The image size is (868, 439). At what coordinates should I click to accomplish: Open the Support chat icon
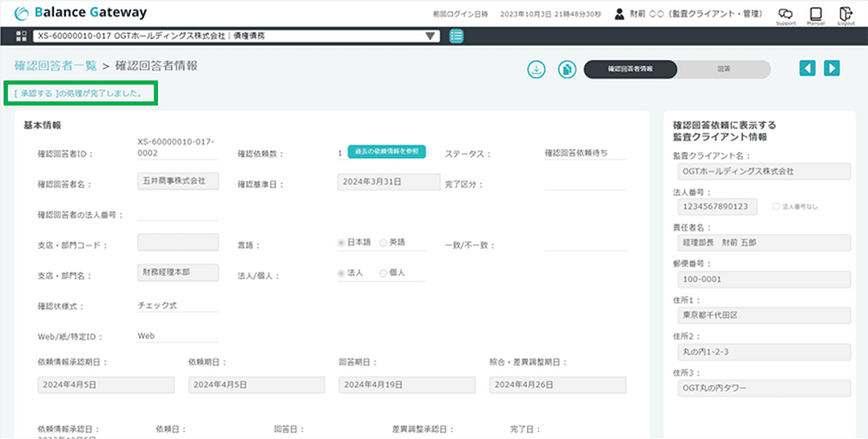(x=785, y=15)
